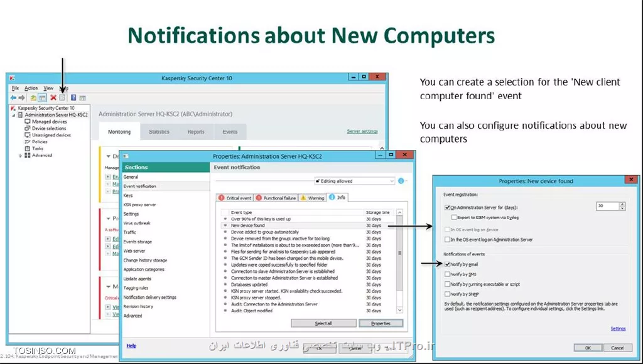
Task: Expand the Advanced node in console tree
Action: (21, 156)
